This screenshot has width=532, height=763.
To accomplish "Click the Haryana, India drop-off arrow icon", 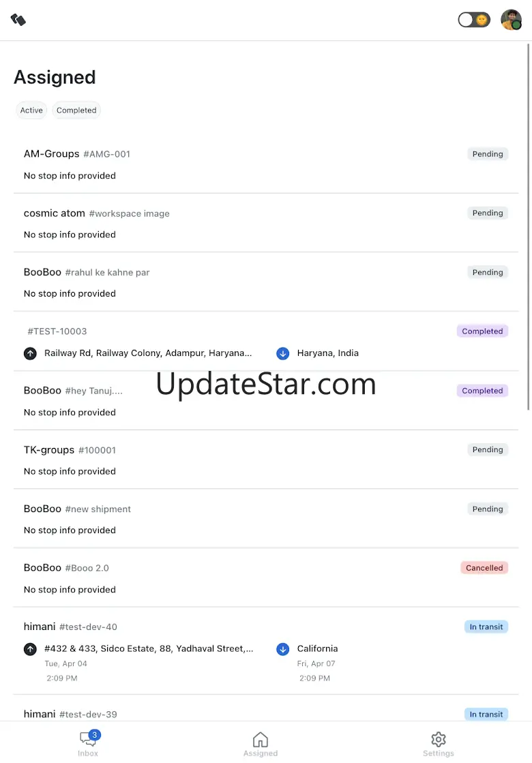I will [x=283, y=353].
